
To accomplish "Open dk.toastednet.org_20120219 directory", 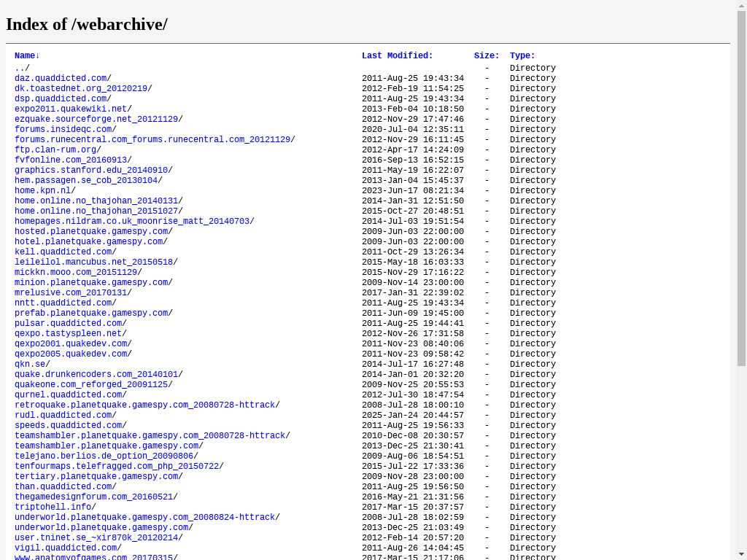I will pyautogui.click(x=81, y=88).
